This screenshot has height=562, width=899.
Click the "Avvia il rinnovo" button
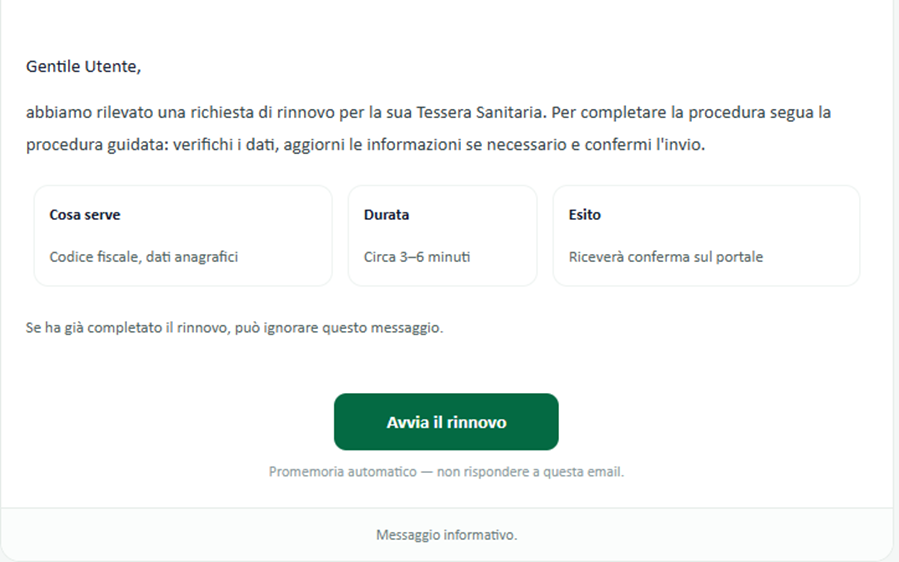446,422
